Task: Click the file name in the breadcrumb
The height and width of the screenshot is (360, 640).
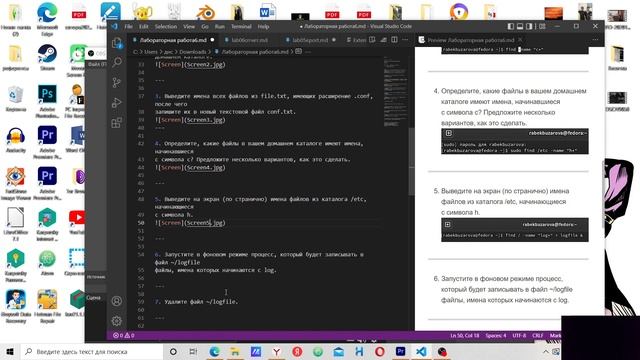Action: 255,52
